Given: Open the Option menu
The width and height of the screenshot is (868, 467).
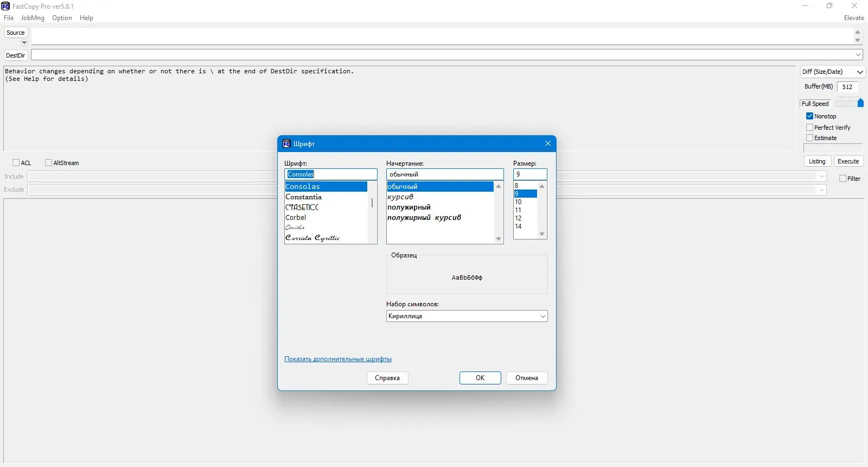Looking at the screenshot, I should [62, 18].
